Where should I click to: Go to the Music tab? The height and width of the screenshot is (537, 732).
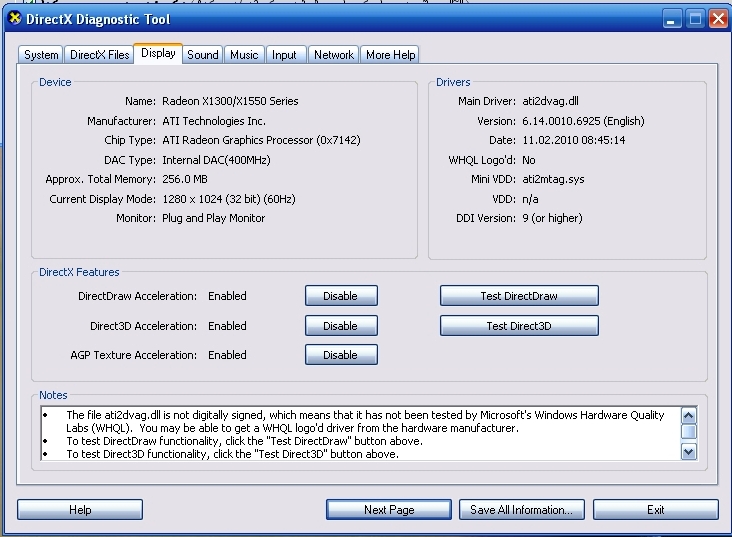(x=244, y=55)
